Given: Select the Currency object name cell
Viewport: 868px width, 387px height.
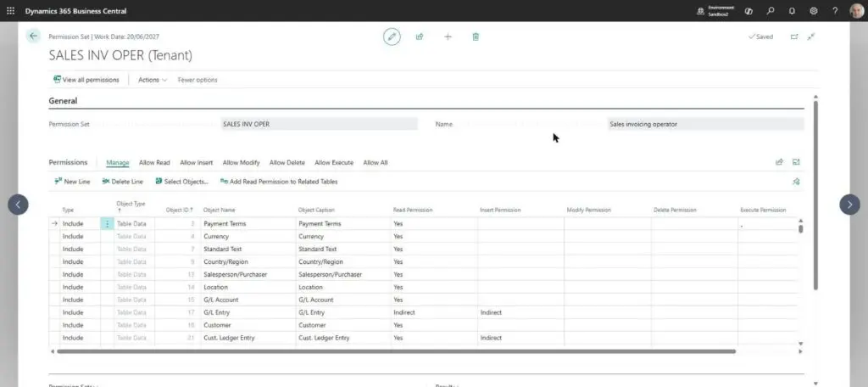Looking at the screenshot, I should point(248,236).
